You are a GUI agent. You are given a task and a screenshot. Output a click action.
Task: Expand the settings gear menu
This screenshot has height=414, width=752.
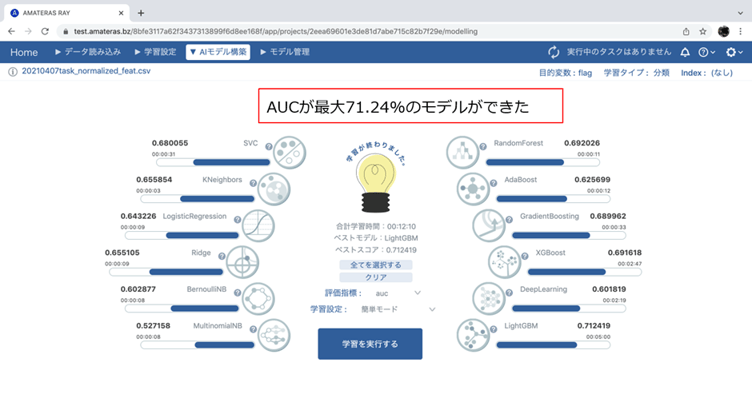pyautogui.click(x=734, y=52)
